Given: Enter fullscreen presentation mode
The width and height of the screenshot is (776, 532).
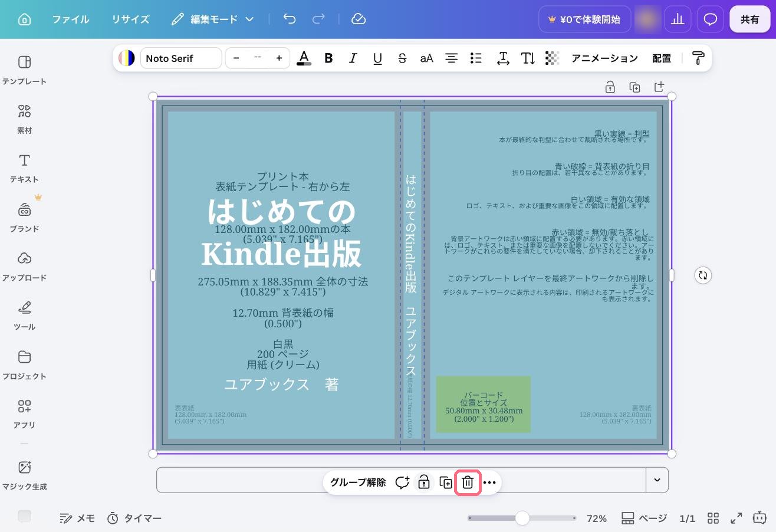Looking at the screenshot, I should (736, 518).
